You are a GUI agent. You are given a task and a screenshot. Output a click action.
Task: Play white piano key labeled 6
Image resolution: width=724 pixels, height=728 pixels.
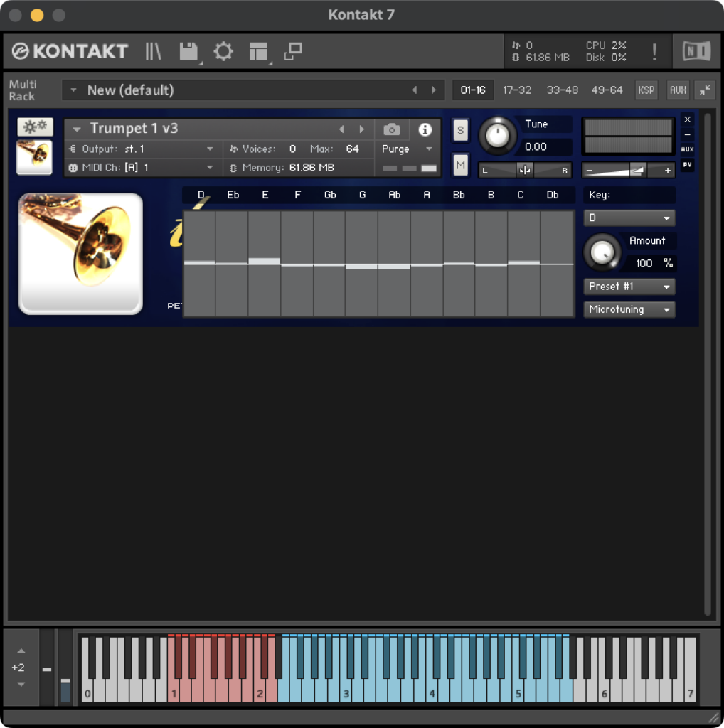click(x=604, y=692)
